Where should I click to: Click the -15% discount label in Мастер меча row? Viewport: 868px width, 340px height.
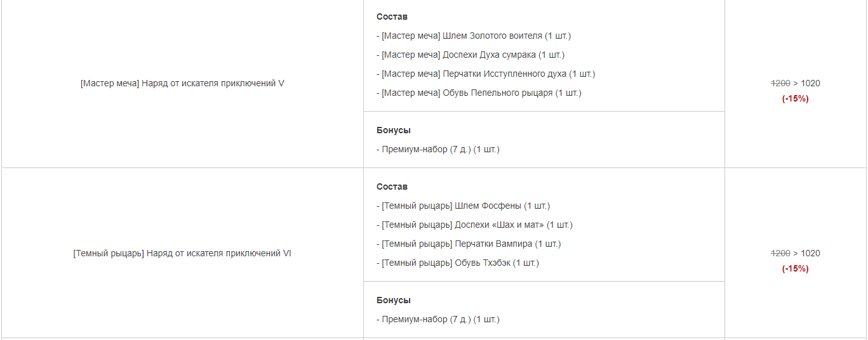pos(796,98)
